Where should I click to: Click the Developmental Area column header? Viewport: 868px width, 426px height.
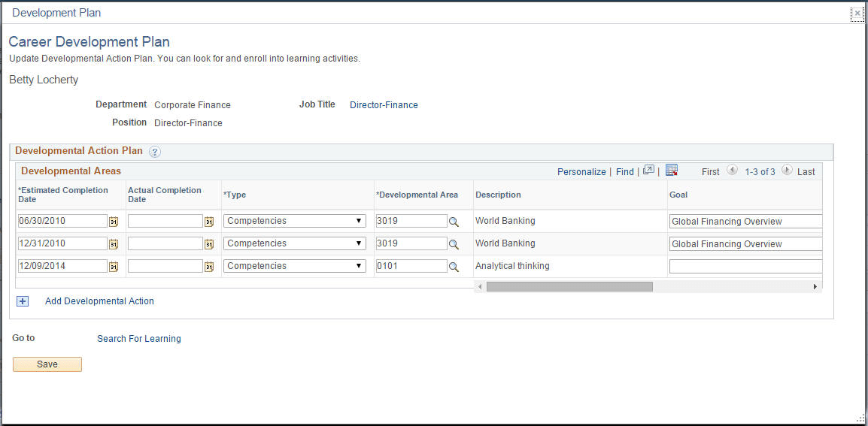pyautogui.click(x=417, y=195)
